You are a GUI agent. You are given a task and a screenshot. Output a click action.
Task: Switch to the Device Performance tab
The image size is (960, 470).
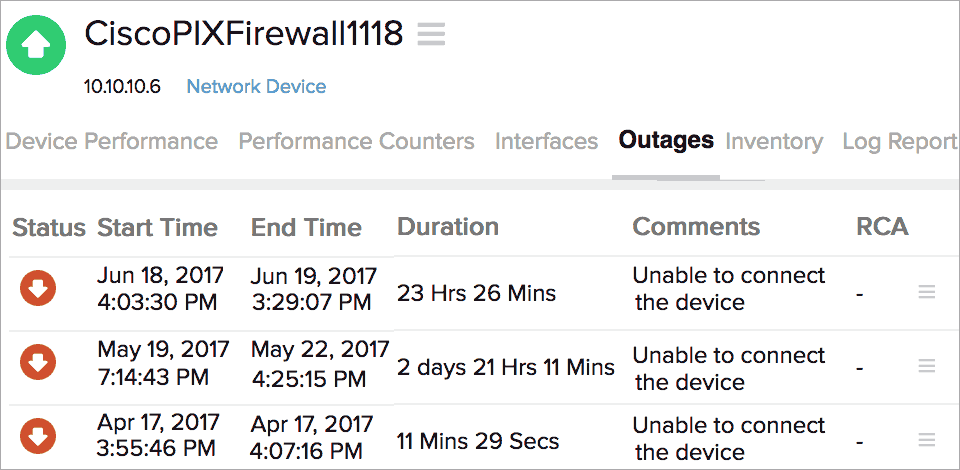[x=111, y=141]
